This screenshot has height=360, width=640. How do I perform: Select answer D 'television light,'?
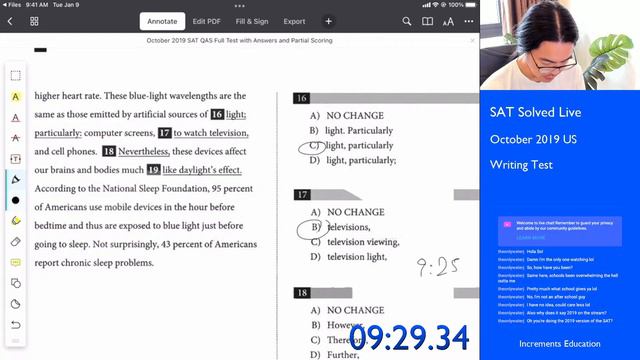[349, 257]
